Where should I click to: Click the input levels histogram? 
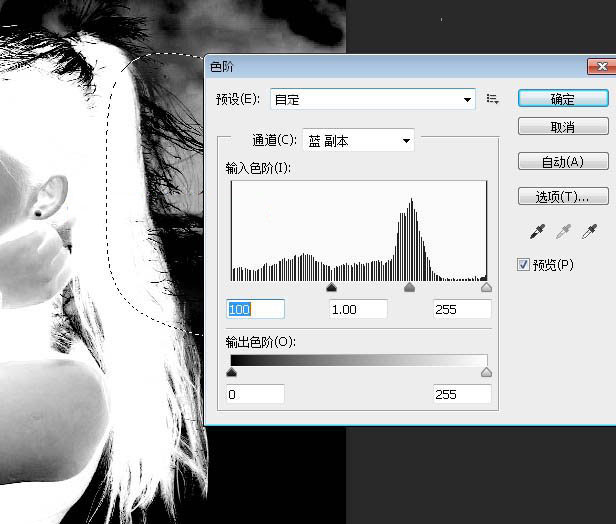tap(359, 231)
